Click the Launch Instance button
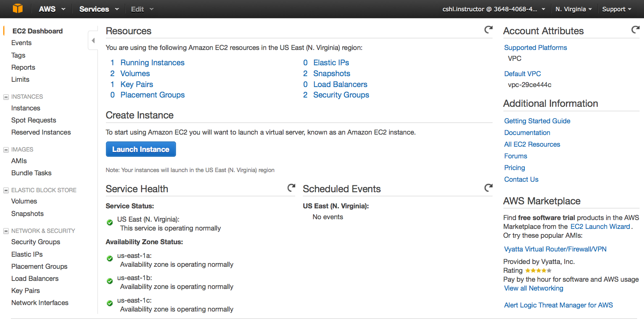Viewport: 644px width, 322px height. (x=141, y=149)
